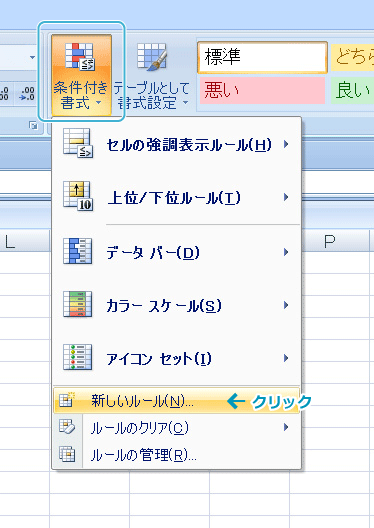Apply the 標準 cell style
The image size is (374, 528).
pos(263,57)
